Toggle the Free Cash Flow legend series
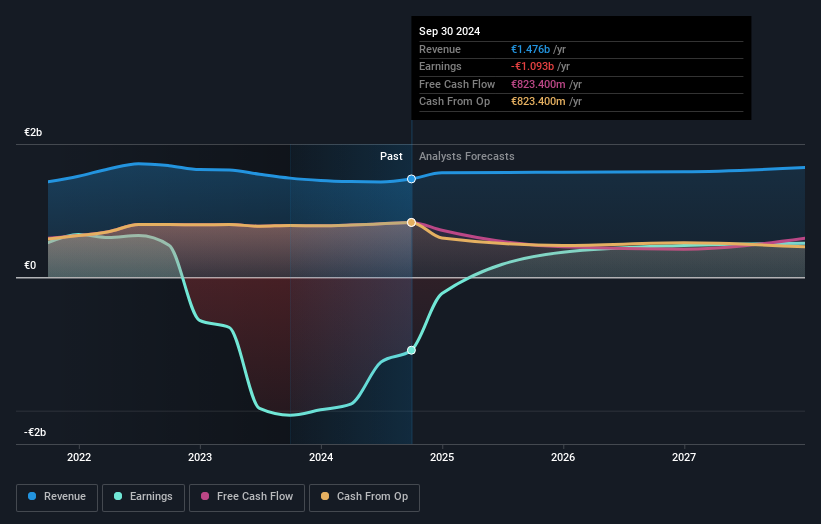The image size is (821, 524). [x=247, y=497]
